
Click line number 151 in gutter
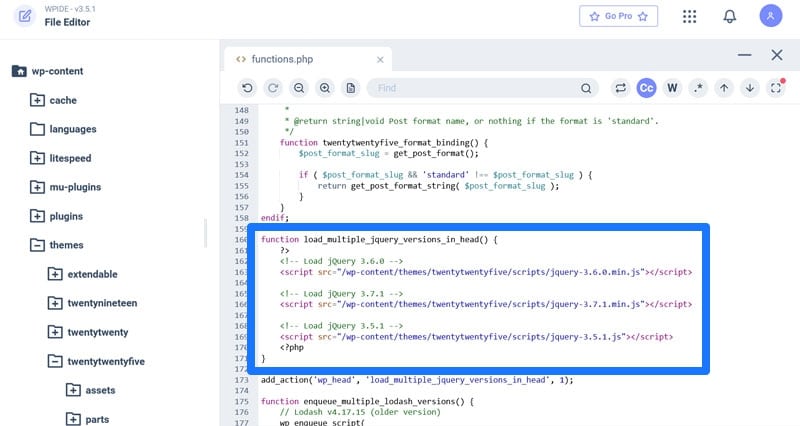click(x=241, y=143)
